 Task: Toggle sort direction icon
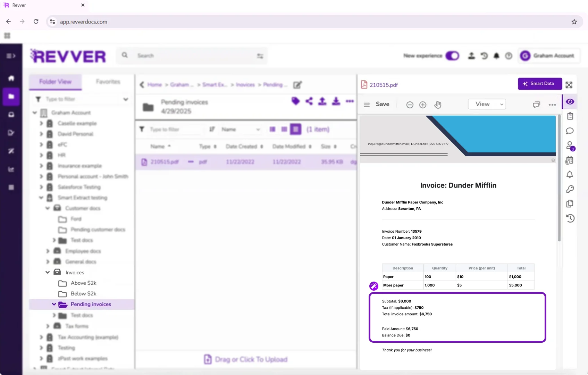click(212, 129)
